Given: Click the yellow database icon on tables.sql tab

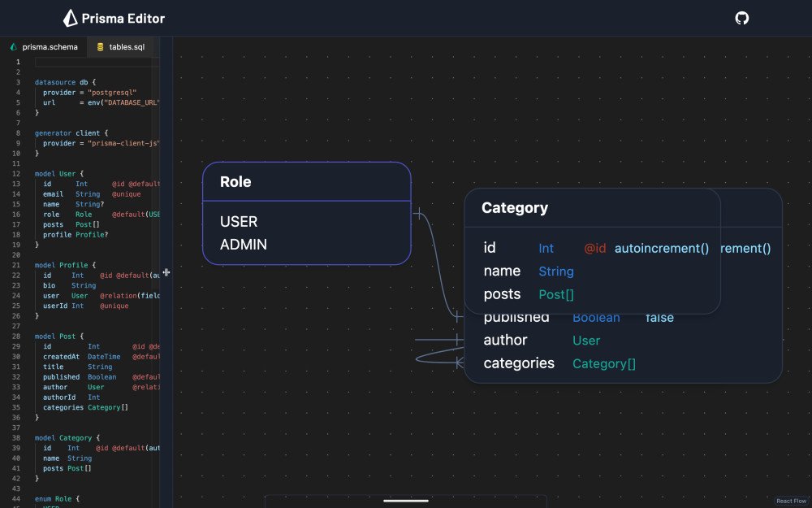Looking at the screenshot, I should (101, 47).
